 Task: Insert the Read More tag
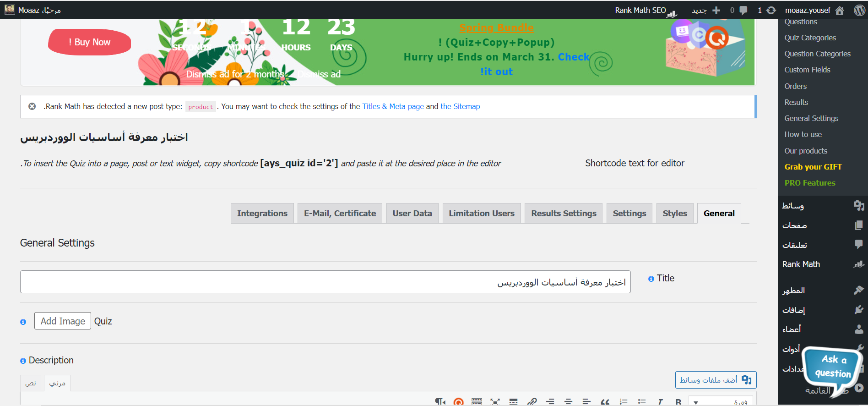click(514, 402)
